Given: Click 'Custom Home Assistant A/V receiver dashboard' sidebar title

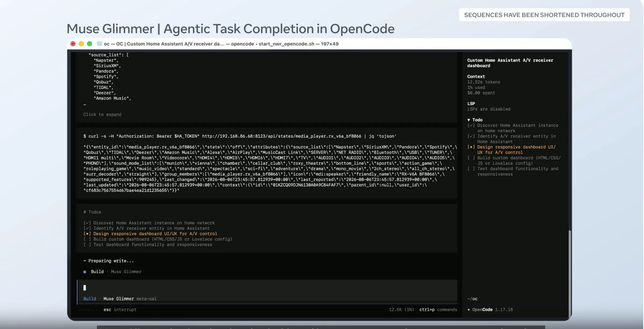Looking at the screenshot, I should 510,63.
